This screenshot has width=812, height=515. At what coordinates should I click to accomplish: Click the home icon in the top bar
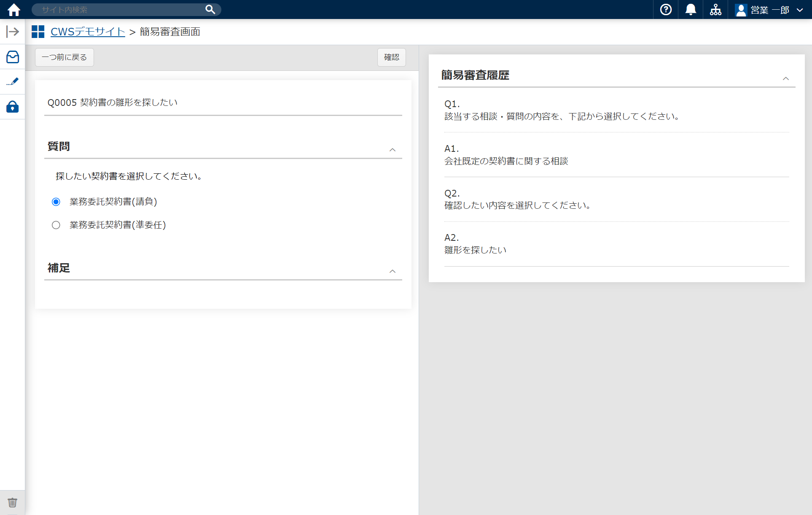pyautogui.click(x=13, y=9)
